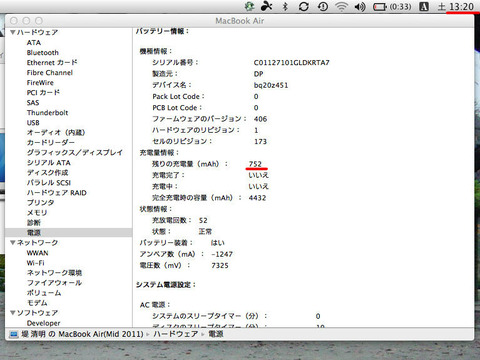
Task: Click the sync status icon in menu bar
Action: click(x=303, y=6)
